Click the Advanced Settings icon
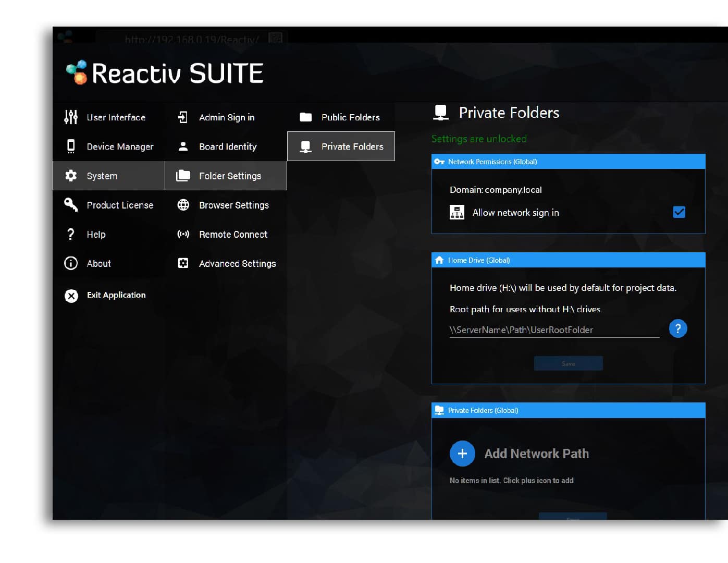The width and height of the screenshot is (728, 563). [x=183, y=263]
